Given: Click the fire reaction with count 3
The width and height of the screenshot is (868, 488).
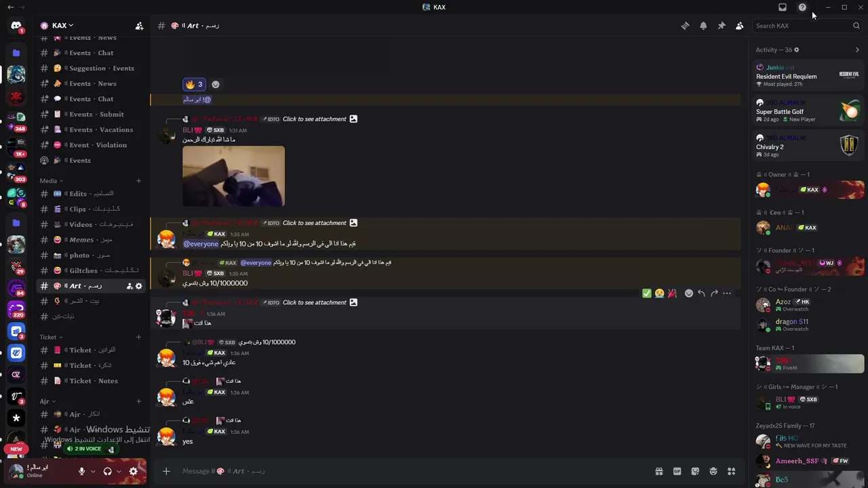Looking at the screenshot, I should [194, 84].
